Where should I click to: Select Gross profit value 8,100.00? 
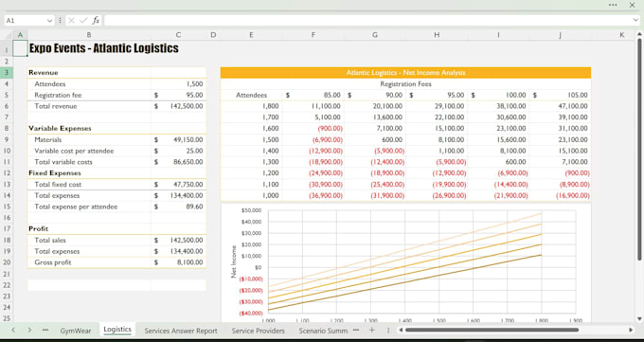[x=178, y=262]
